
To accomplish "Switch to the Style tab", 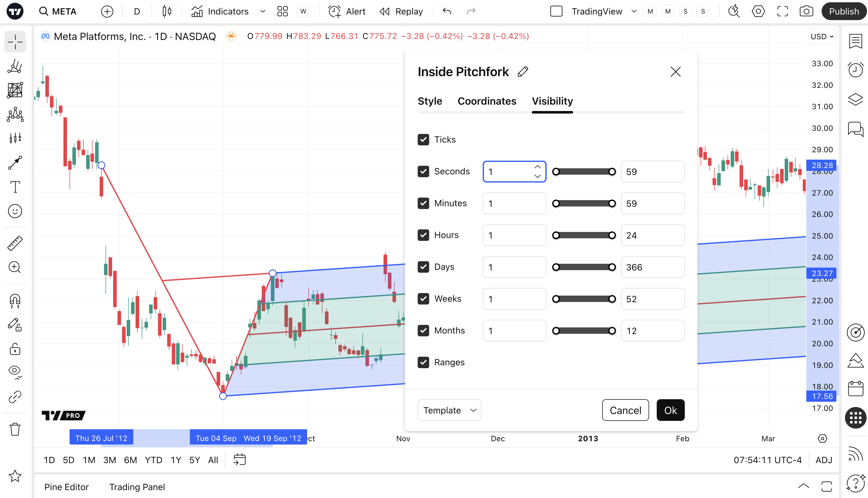I will [x=430, y=101].
